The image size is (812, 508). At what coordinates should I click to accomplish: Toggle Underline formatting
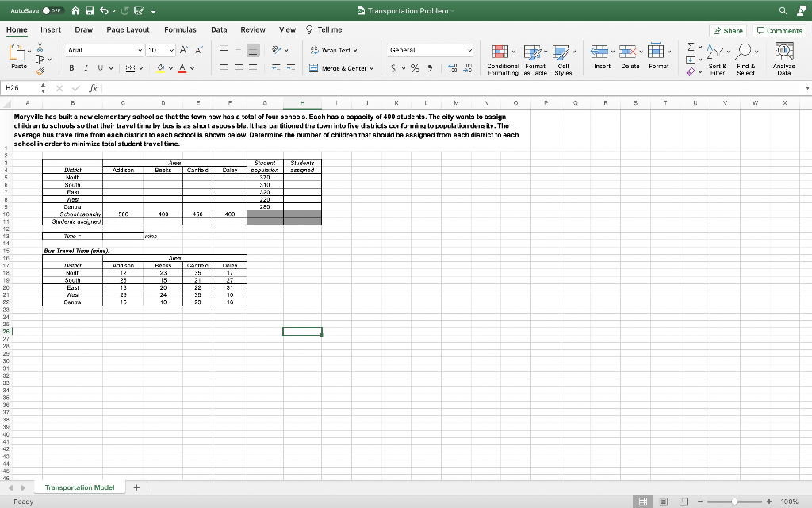[x=100, y=68]
